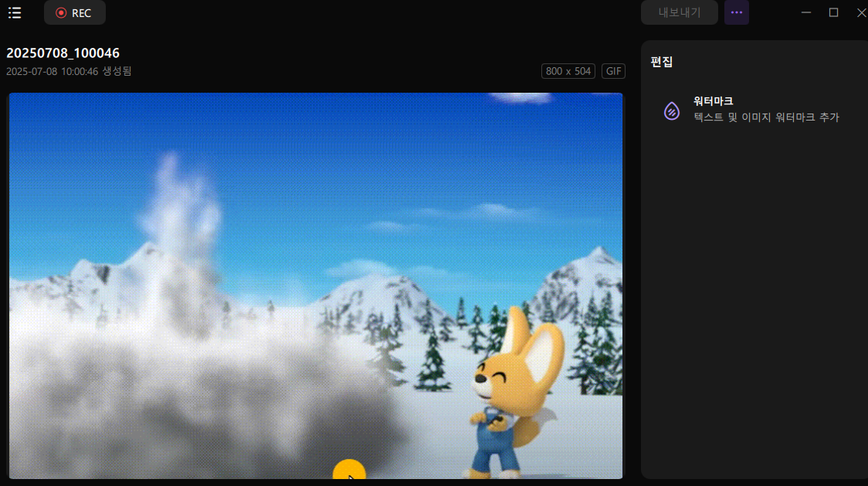Click the GIF preview image
This screenshot has height=486, width=868.
click(316, 285)
